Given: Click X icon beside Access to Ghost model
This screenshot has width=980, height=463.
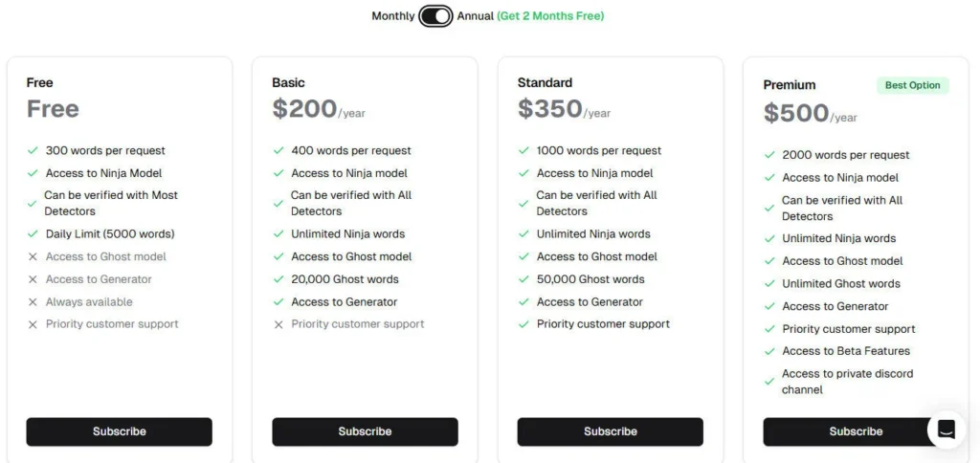Looking at the screenshot, I should pyautogui.click(x=33, y=256).
